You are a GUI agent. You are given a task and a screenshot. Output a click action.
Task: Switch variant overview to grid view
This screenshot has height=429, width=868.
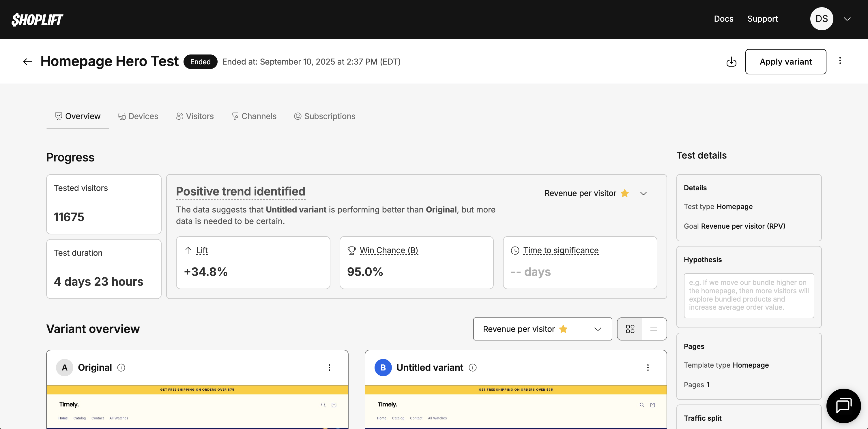(630, 329)
